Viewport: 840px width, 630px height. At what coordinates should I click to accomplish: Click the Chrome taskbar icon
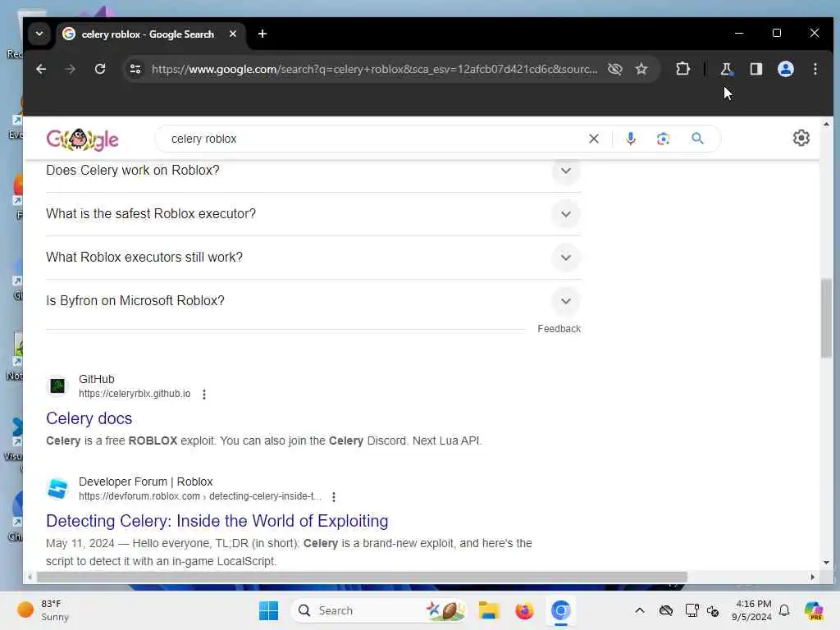tap(560, 610)
